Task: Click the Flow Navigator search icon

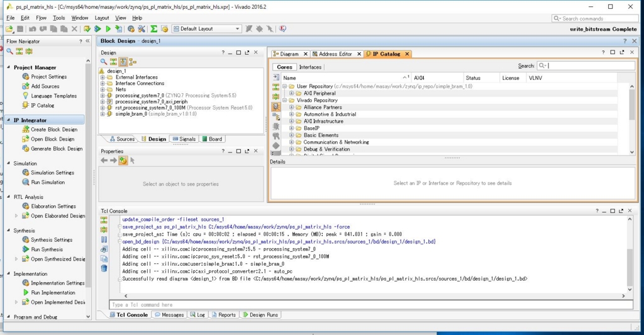Action: coord(9,52)
